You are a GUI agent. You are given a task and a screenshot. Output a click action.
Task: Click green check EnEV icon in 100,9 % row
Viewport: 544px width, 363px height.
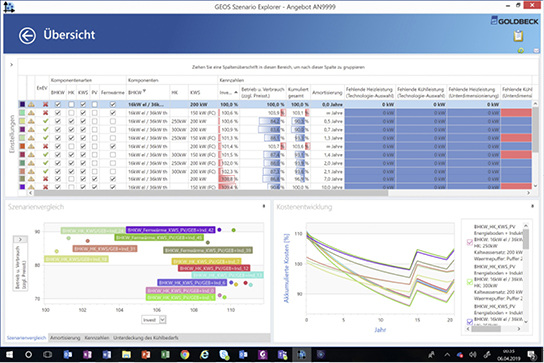pyautogui.click(x=45, y=130)
